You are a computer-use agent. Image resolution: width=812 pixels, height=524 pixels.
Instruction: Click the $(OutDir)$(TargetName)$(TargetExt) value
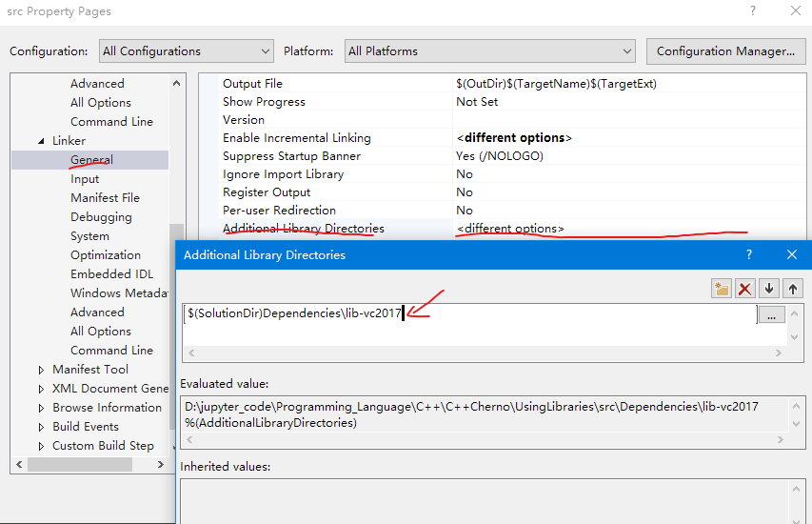click(556, 84)
